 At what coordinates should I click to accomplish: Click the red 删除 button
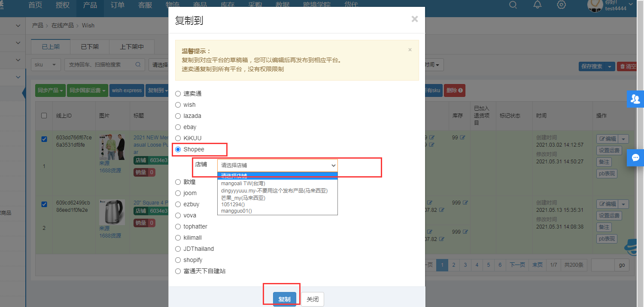coord(454,90)
